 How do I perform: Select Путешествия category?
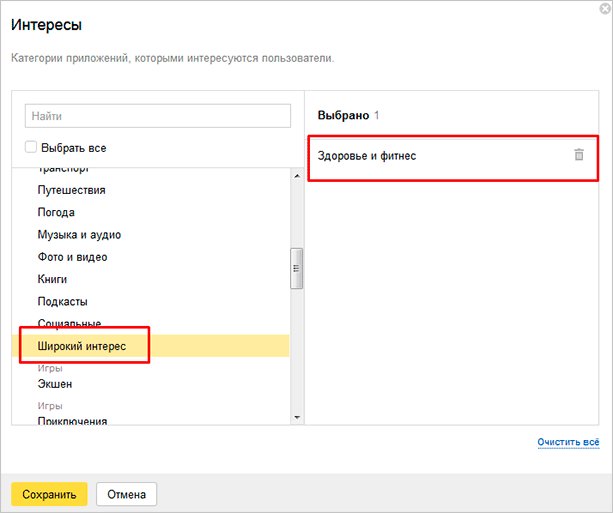72,190
